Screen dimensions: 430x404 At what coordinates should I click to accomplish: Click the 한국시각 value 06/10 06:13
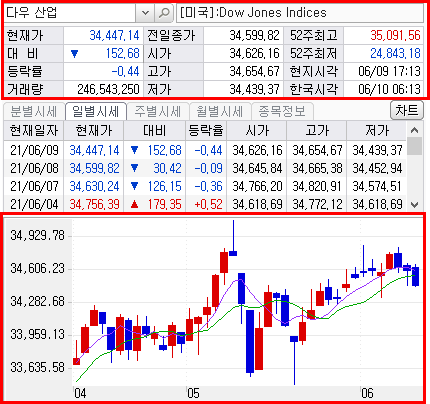(389, 89)
